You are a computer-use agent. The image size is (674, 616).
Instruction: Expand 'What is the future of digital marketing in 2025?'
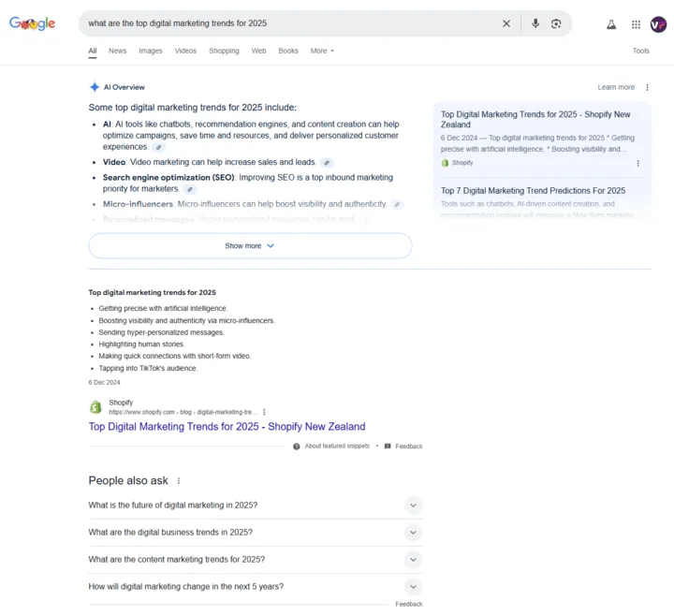[256, 506]
